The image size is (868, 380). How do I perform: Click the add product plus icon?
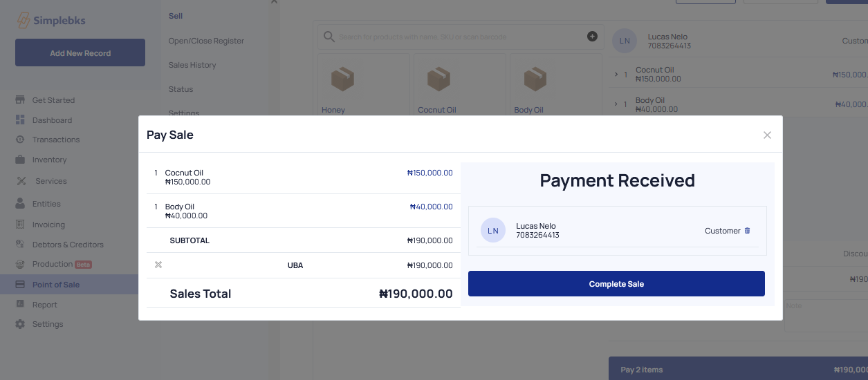pos(592,36)
